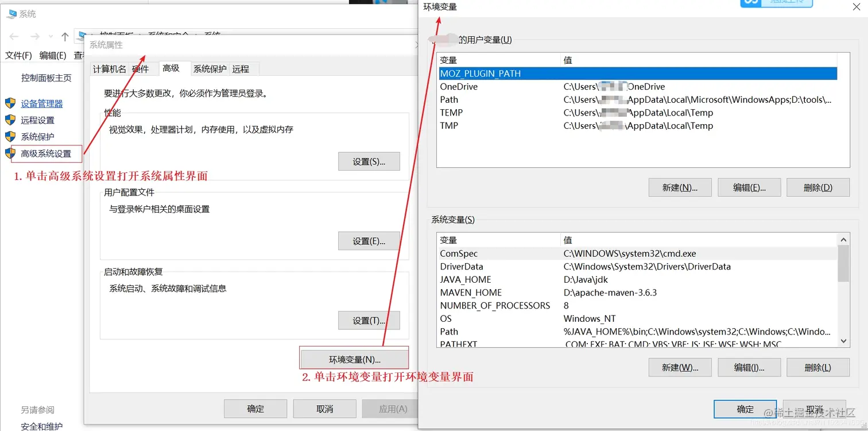Switch to the 系统保护 tab
Screen dimensions: 868x431
click(x=210, y=69)
